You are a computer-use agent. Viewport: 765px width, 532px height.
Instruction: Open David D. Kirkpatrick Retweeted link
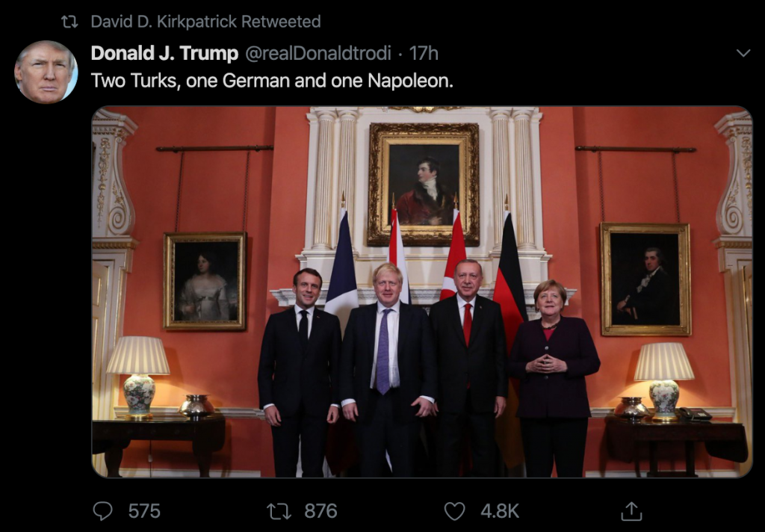coord(205,22)
